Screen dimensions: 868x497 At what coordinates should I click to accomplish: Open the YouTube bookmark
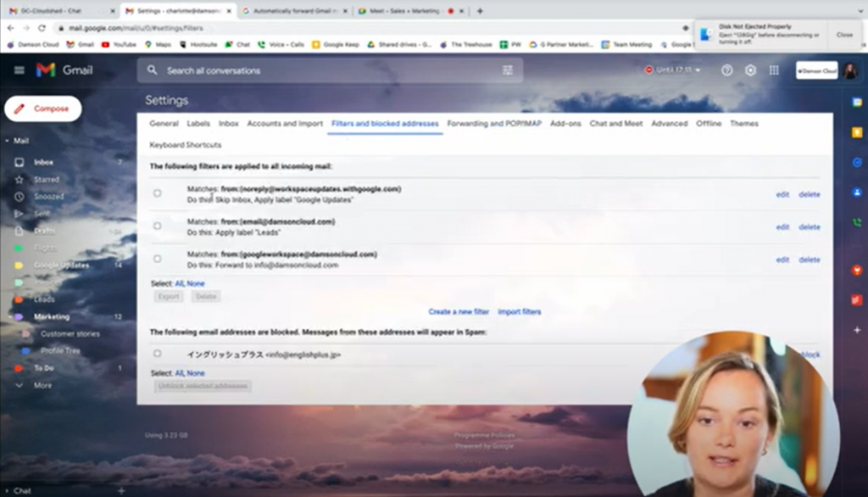pyautogui.click(x=119, y=44)
